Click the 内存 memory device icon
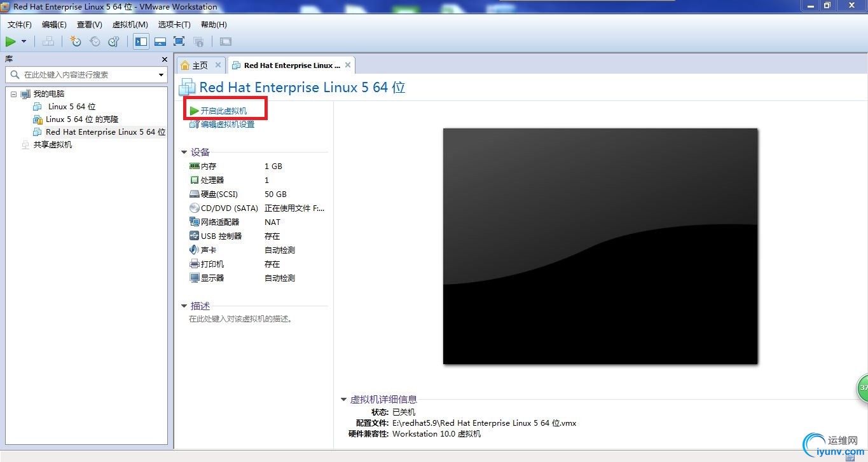The image size is (868, 462). pos(195,166)
